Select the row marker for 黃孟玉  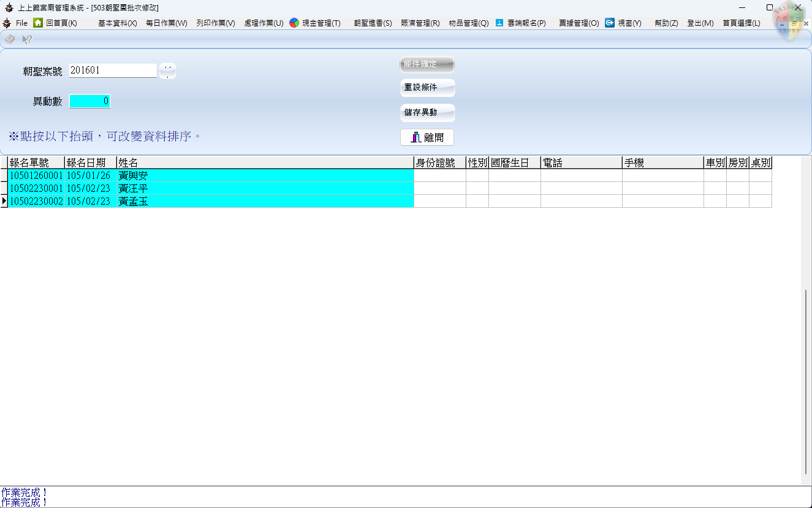[x=4, y=201]
